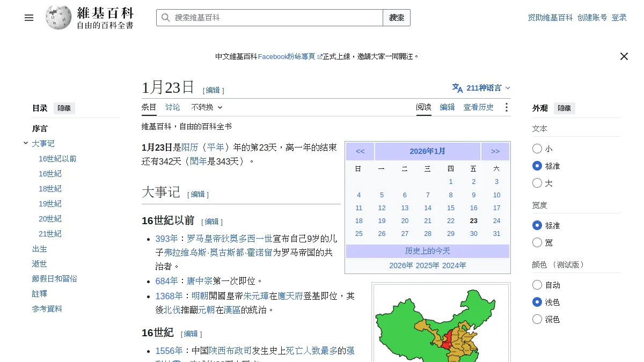Hide the 外观 appearance panel
Image resolution: width=644 pixels, height=362 pixels.
565,108
